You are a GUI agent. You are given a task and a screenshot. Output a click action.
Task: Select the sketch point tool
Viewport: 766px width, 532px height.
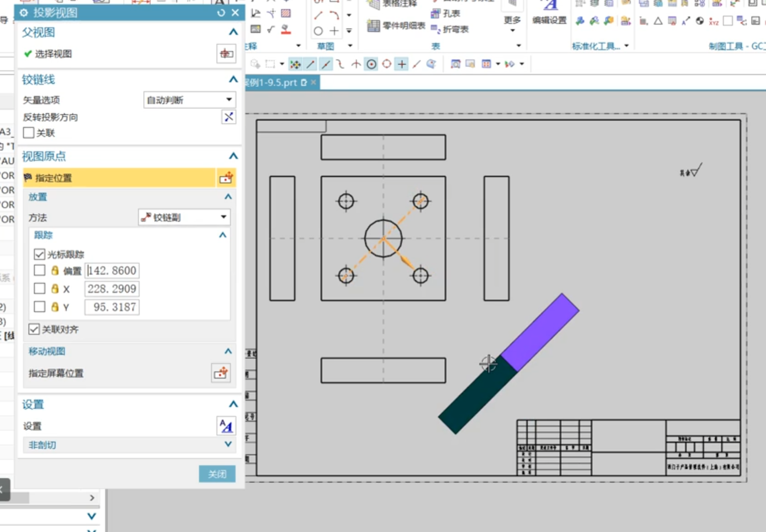(334, 31)
